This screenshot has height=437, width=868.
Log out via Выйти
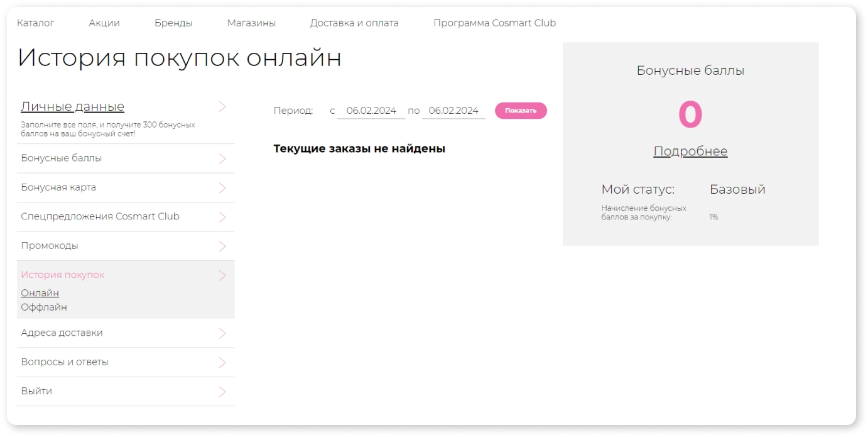(36, 391)
